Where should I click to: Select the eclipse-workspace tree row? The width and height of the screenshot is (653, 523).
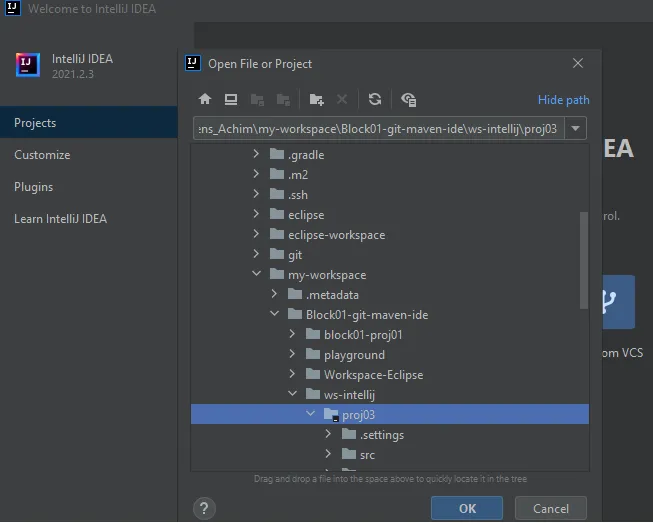tap(390, 234)
